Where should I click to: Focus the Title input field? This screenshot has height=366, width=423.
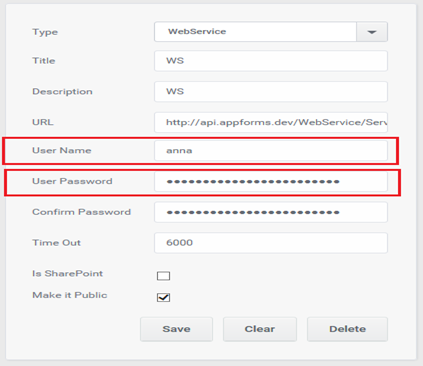[271, 61]
